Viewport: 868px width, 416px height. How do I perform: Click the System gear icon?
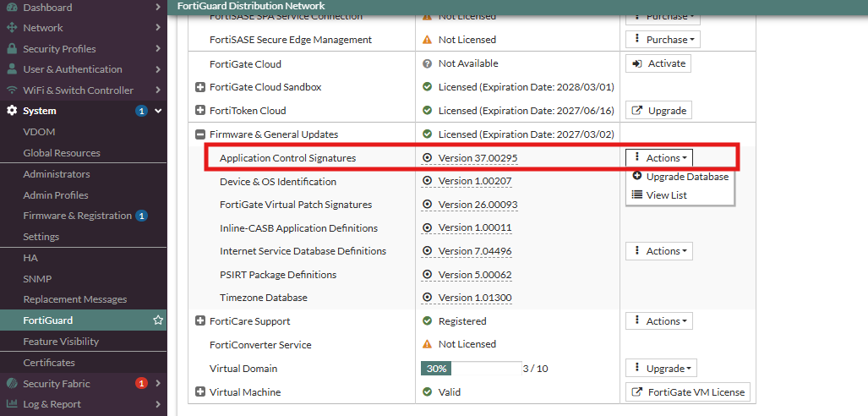click(x=12, y=111)
